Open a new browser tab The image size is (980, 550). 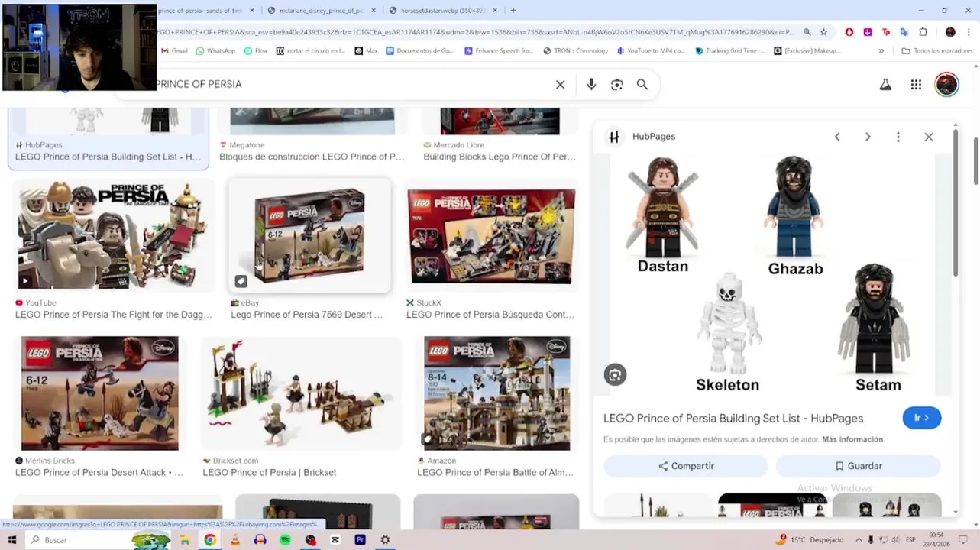coord(513,11)
